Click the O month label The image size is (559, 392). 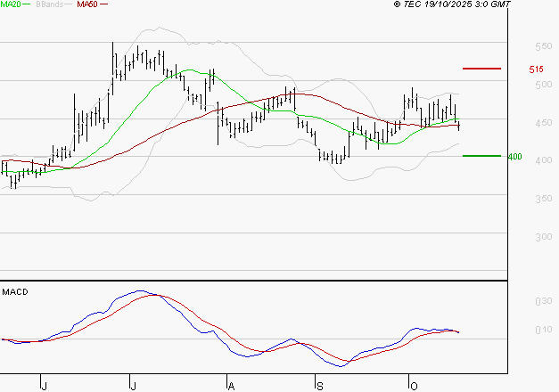(414, 387)
